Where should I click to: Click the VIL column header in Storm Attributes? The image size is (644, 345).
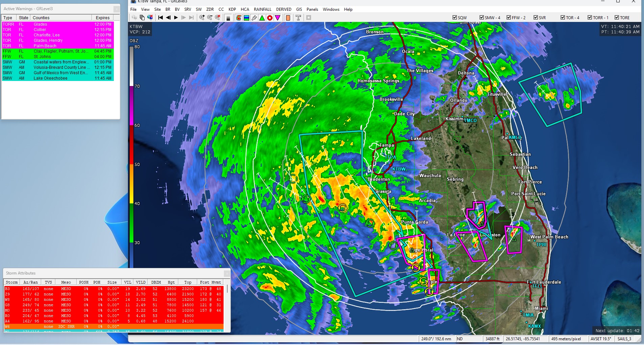[x=127, y=282]
